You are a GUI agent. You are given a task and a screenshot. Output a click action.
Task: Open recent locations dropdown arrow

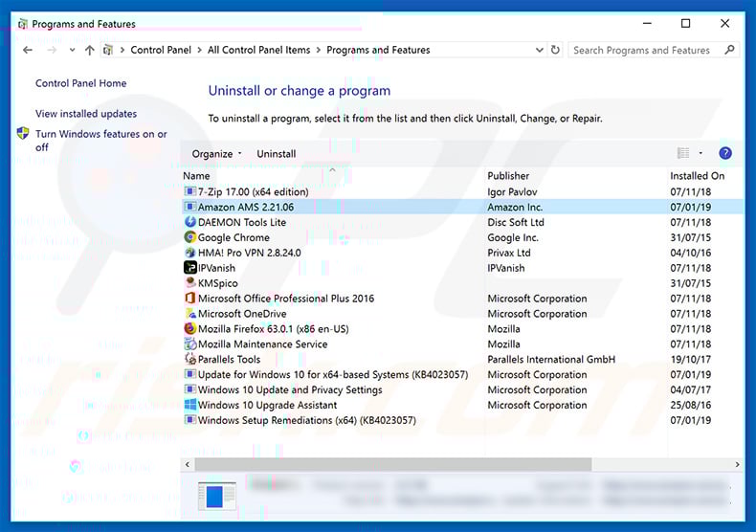point(72,50)
